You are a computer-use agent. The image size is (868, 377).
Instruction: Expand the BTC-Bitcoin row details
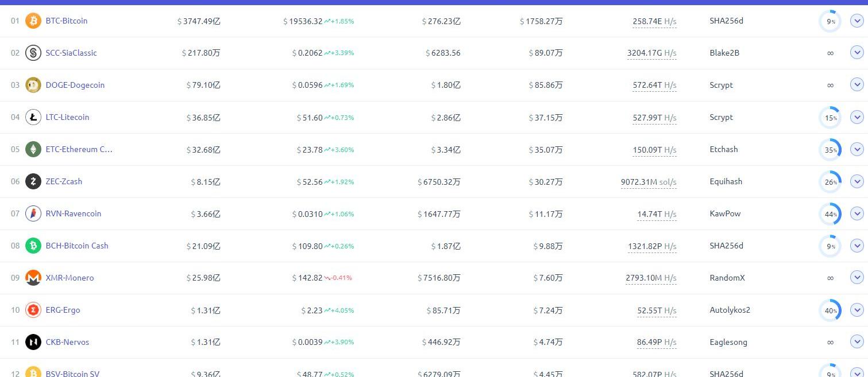tap(857, 21)
